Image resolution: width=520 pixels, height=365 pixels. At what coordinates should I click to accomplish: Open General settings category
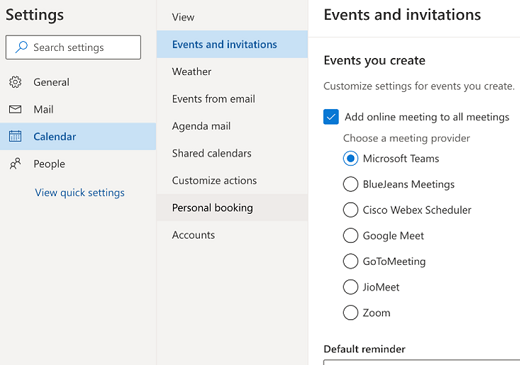(78, 82)
